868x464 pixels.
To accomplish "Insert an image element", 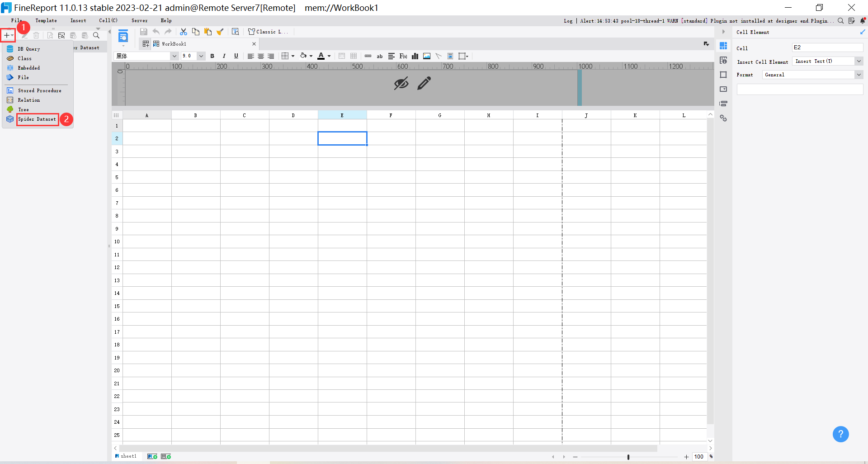I will (x=427, y=56).
